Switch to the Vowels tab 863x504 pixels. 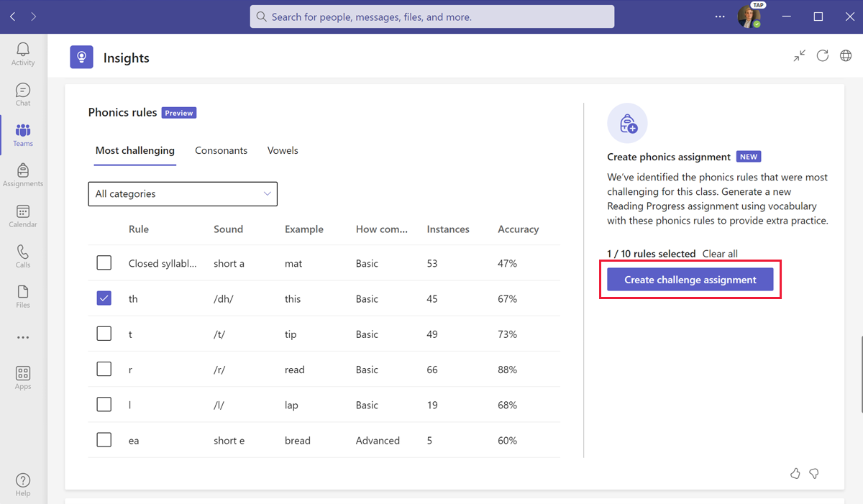coord(282,150)
